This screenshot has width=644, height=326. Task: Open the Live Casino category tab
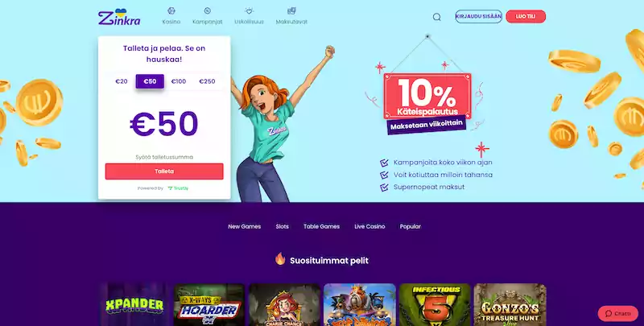[x=369, y=226]
